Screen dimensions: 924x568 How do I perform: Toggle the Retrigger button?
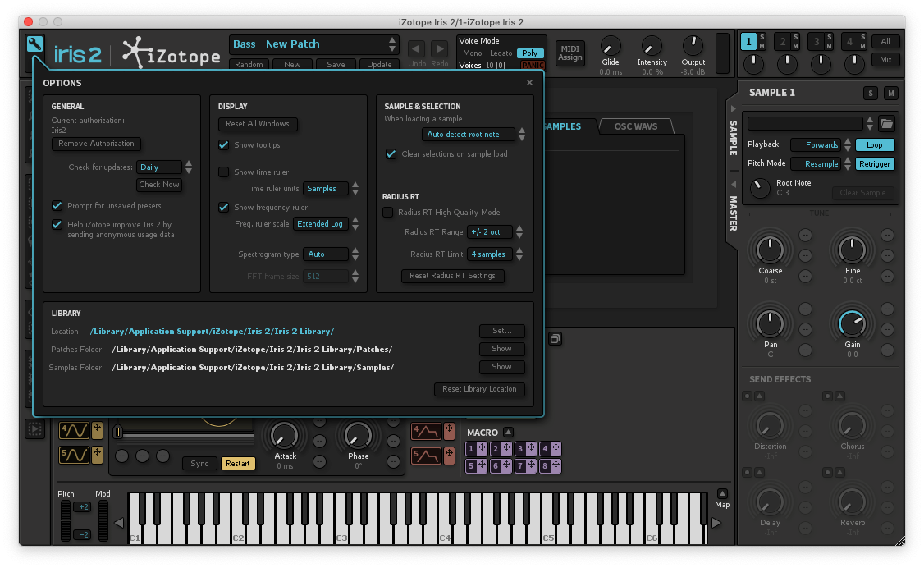[875, 164]
